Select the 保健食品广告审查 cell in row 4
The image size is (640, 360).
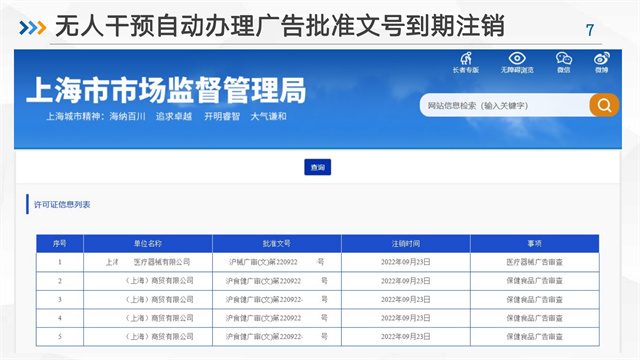535,318
